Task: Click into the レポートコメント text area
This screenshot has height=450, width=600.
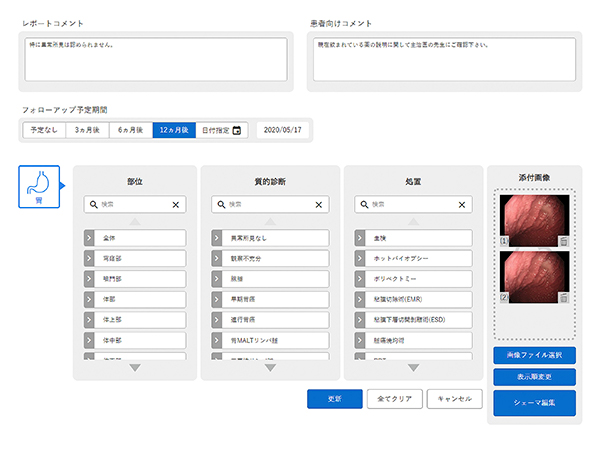Action: (155, 59)
